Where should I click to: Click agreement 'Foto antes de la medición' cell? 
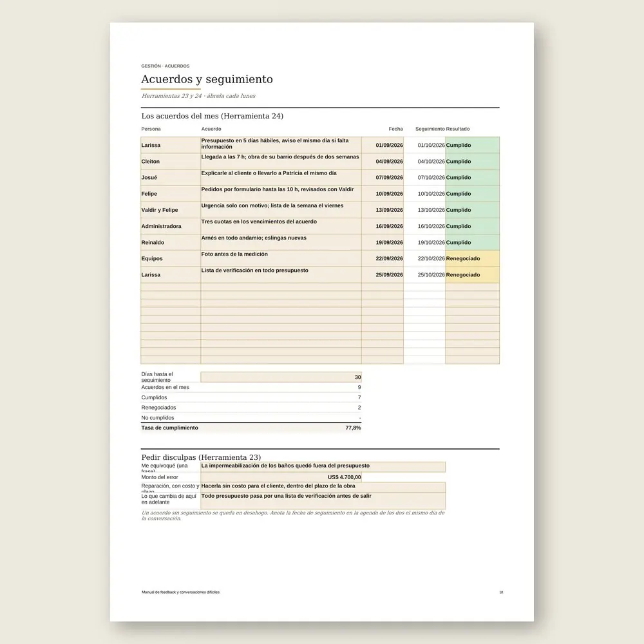point(281,258)
